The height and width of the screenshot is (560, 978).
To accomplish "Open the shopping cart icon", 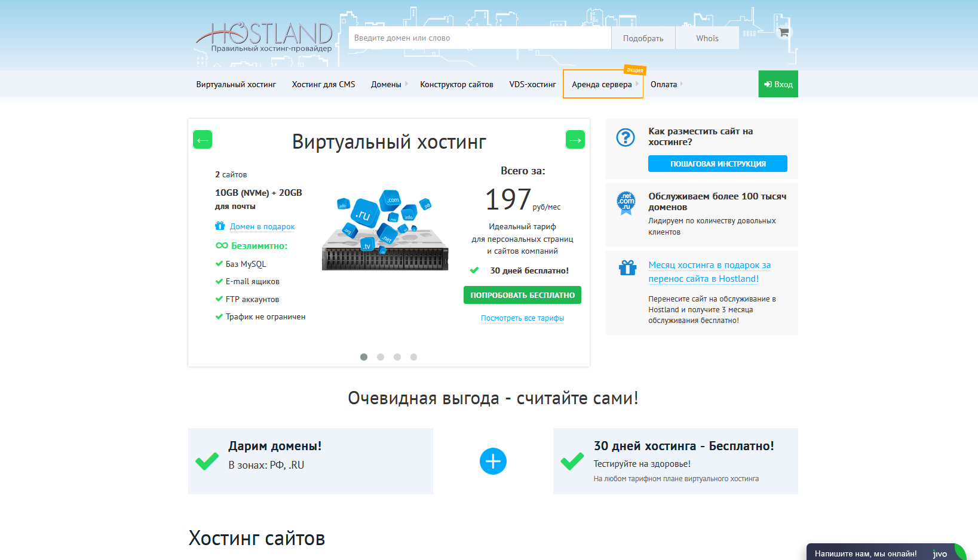I will [x=783, y=32].
